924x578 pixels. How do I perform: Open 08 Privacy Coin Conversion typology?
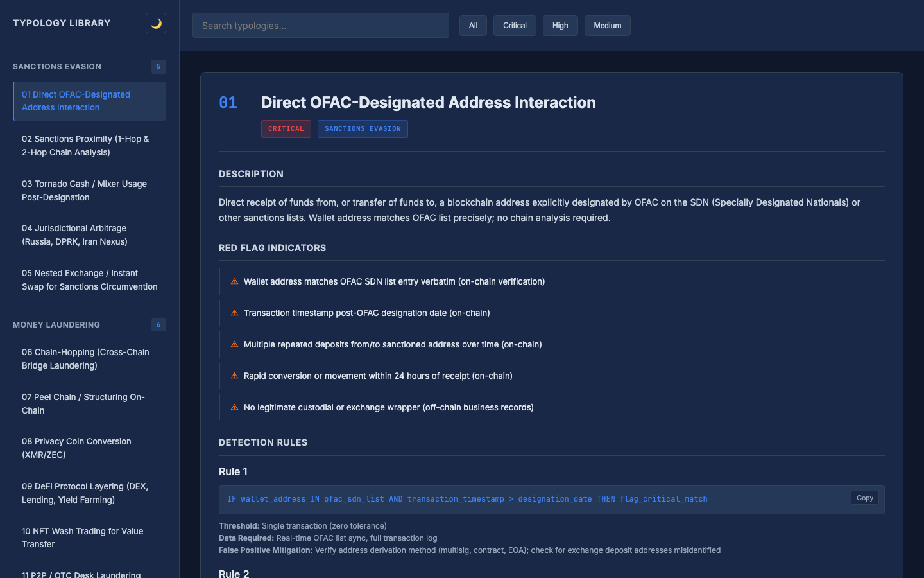[89, 448]
